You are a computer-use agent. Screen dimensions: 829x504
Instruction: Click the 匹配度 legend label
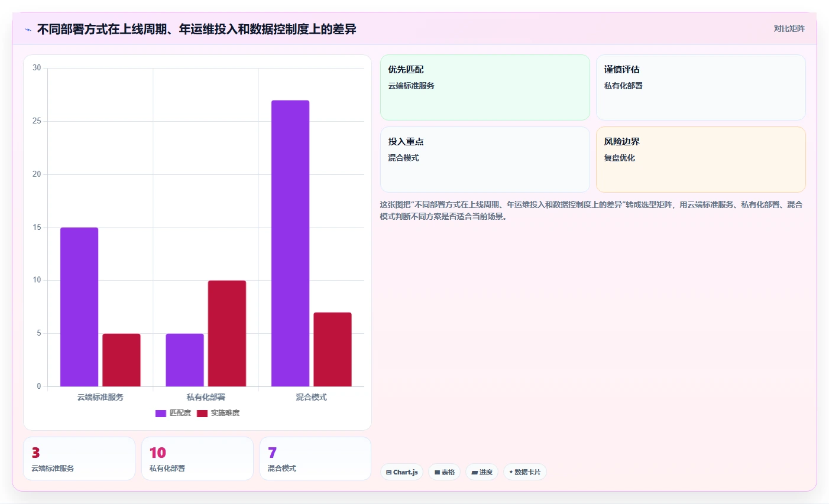(180, 413)
